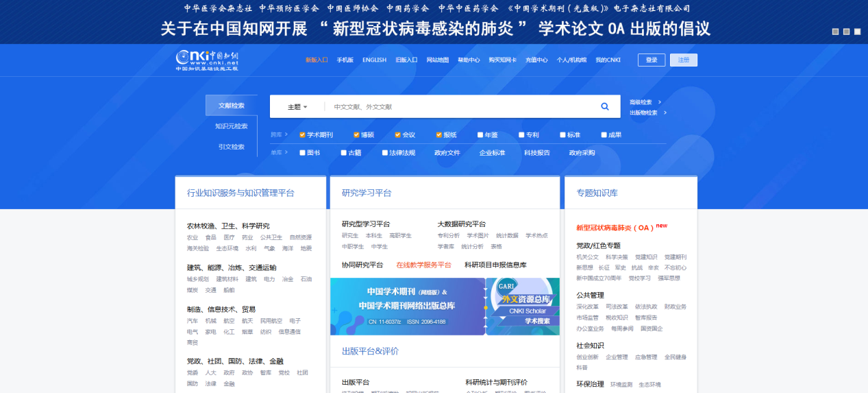Image resolution: width=868 pixels, height=393 pixels.
Task: Click the 登录 login button
Action: coord(651,60)
